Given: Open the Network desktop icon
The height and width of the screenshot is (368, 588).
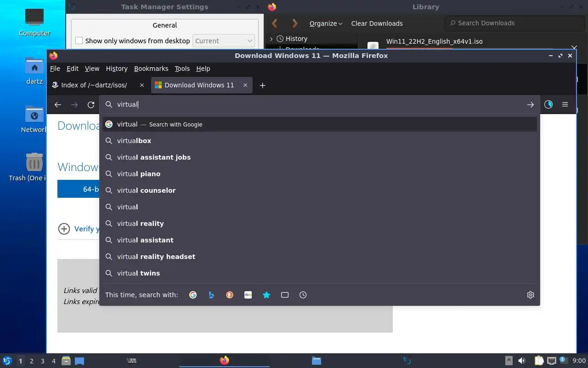Looking at the screenshot, I should coord(34,119).
